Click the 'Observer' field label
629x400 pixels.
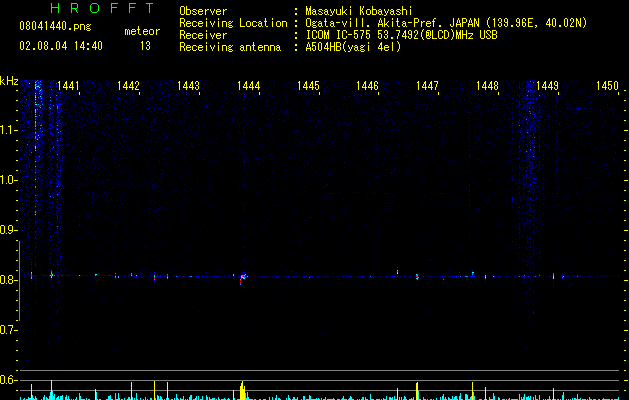click(203, 11)
